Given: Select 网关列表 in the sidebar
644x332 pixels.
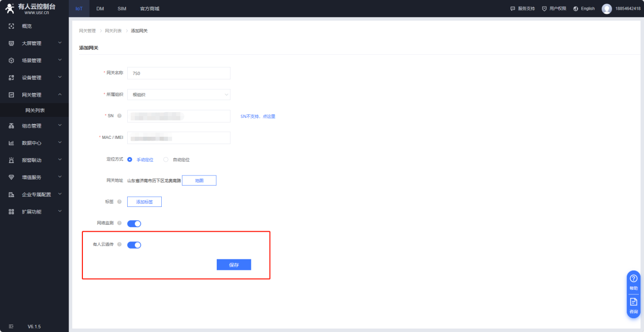Looking at the screenshot, I should [35, 110].
